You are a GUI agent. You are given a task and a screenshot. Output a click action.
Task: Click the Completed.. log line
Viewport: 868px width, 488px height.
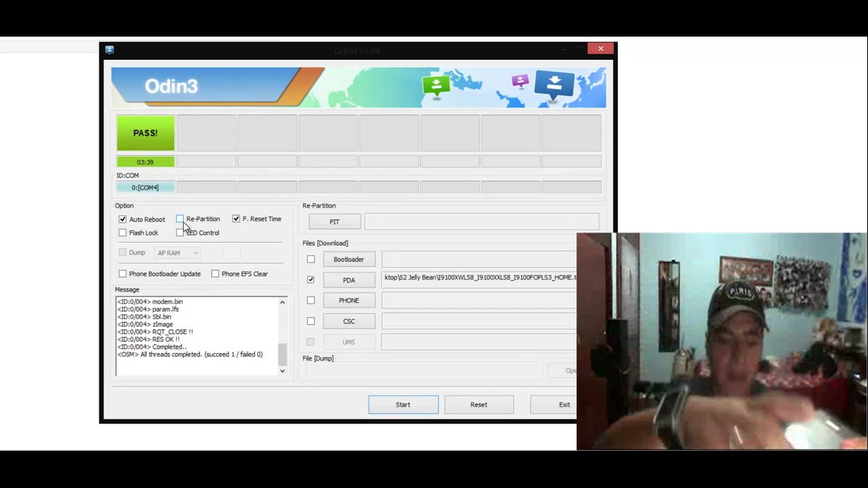tap(151, 346)
